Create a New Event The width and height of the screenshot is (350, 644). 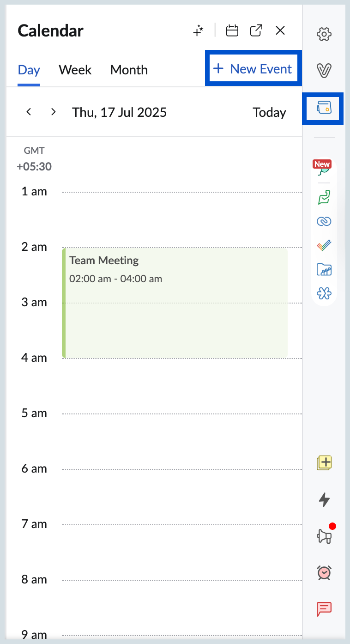(x=253, y=68)
